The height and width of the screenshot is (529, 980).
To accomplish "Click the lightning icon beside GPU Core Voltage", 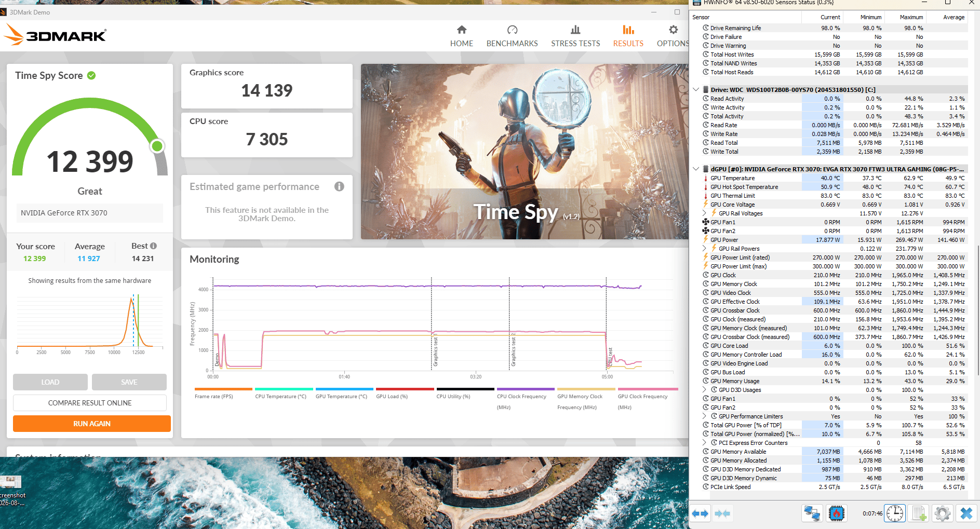I will tap(706, 205).
